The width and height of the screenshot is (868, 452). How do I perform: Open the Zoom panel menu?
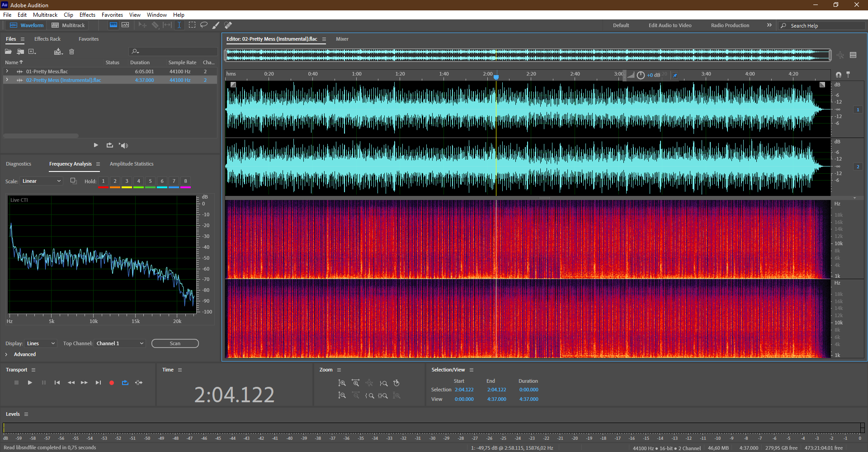coord(339,370)
